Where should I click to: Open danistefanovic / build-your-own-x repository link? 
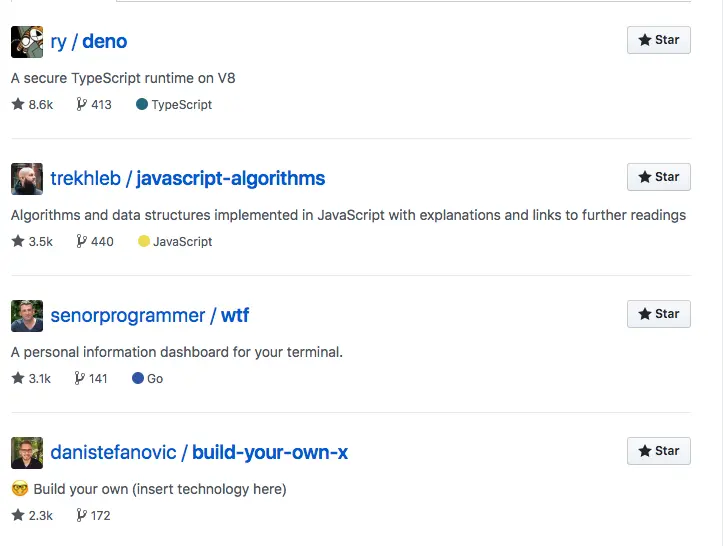click(199, 453)
